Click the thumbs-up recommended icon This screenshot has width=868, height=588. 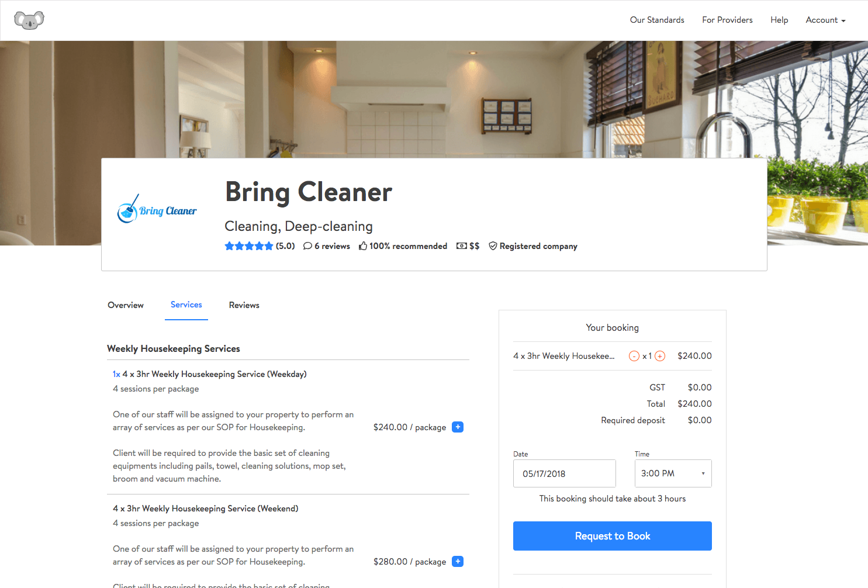point(363,246)
